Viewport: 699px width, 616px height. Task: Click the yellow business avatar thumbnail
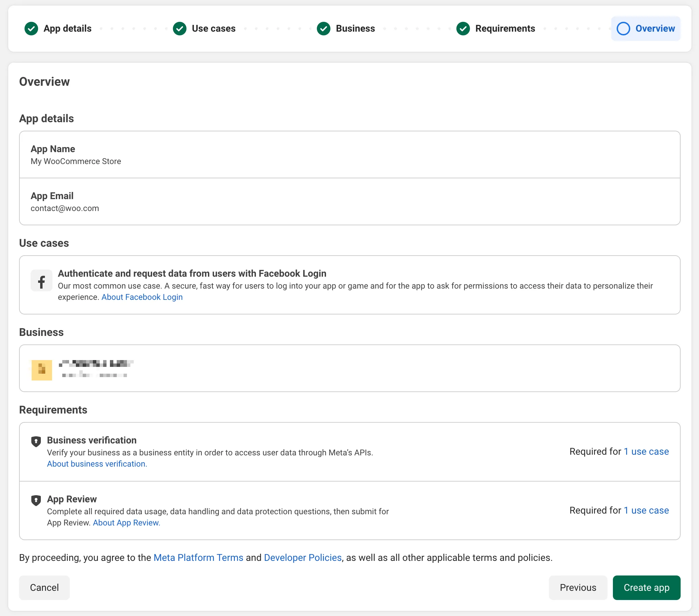[42, 370]
